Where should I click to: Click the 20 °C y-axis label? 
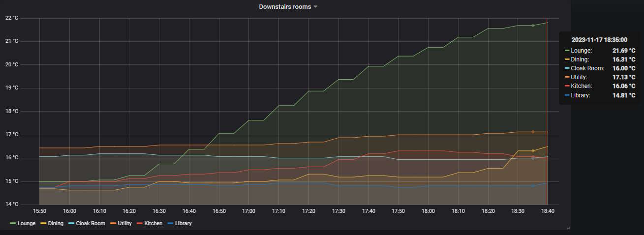tap(11, 64)
